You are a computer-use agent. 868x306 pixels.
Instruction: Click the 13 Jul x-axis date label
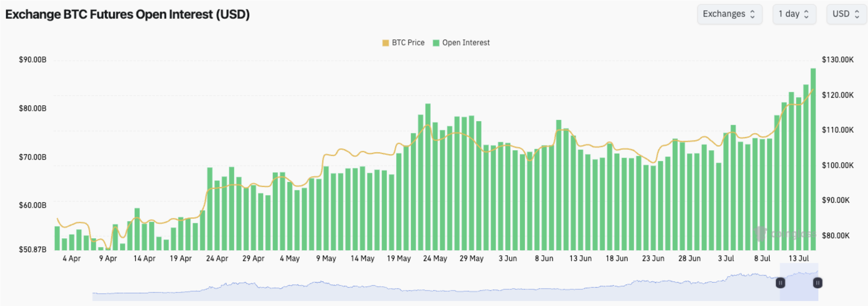[799, 259]
